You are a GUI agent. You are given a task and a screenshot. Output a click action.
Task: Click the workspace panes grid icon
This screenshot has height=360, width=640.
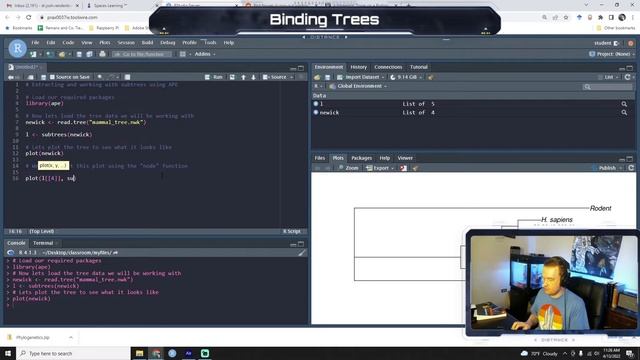pos(183,54)
